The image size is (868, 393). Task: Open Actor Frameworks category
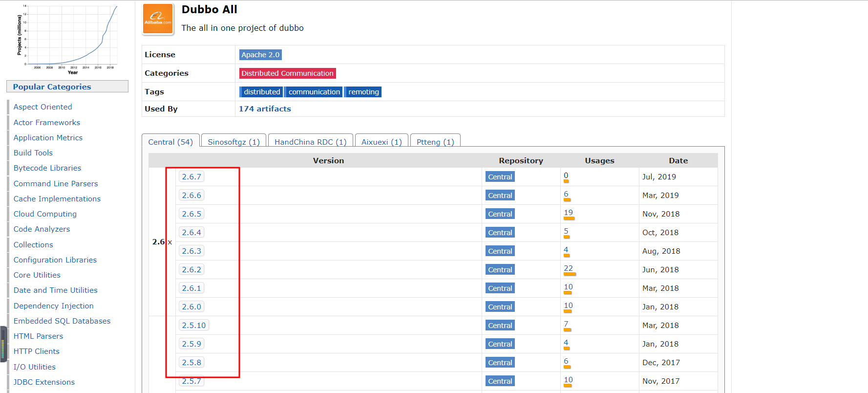[47, 123]
